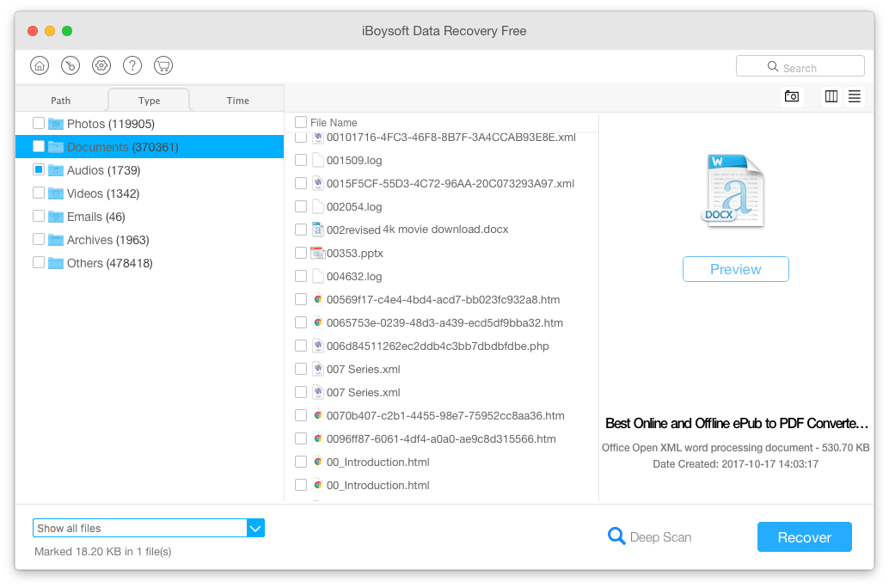This screenshot has height=588, width=889.
Task: Switch to list view layout icon
Action: [x=854, y=96]
